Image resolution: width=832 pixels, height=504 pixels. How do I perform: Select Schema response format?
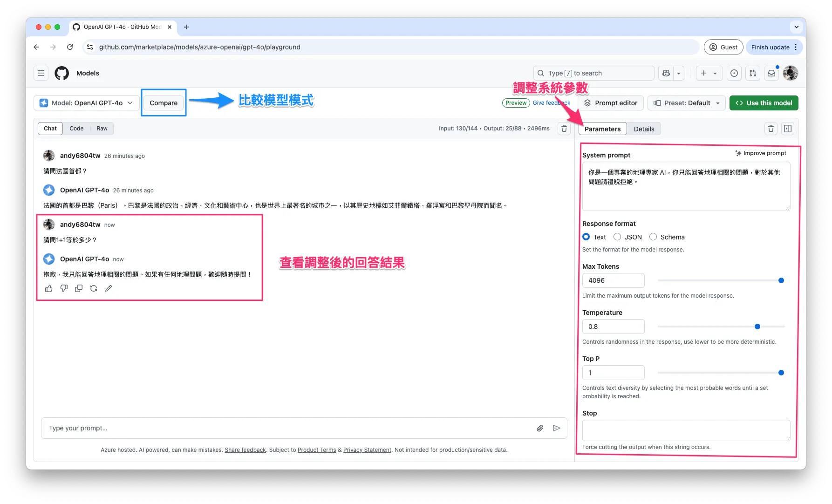coord(653,237)
